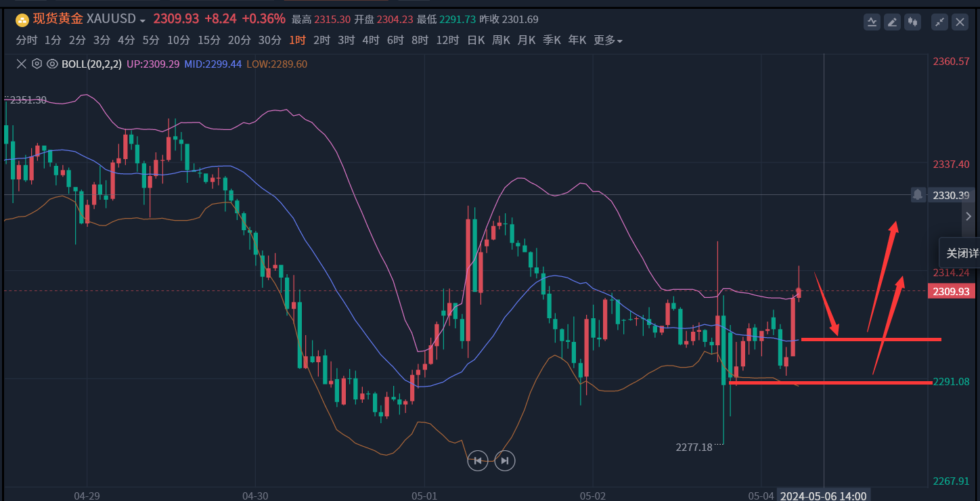Select the 30分 timeframe
Screen dimensions: 980x501
(x=269, y=41)
